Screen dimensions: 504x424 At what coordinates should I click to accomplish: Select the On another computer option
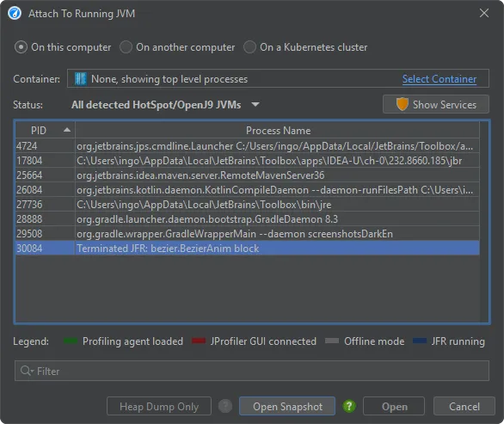click(x=177, y=47)
